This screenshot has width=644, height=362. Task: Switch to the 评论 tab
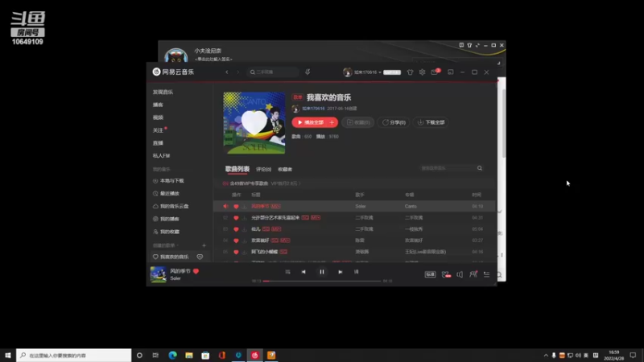click(x=264, y=169)
